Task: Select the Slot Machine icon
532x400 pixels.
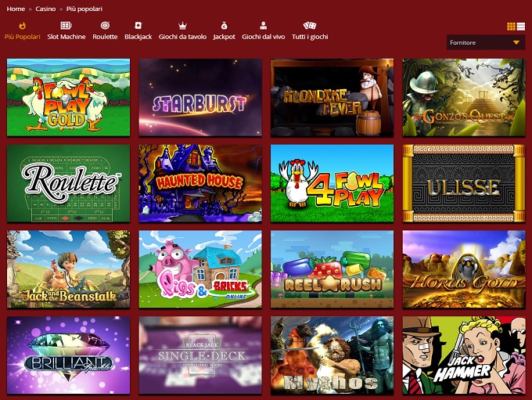Action: click(x=66, y=26)
